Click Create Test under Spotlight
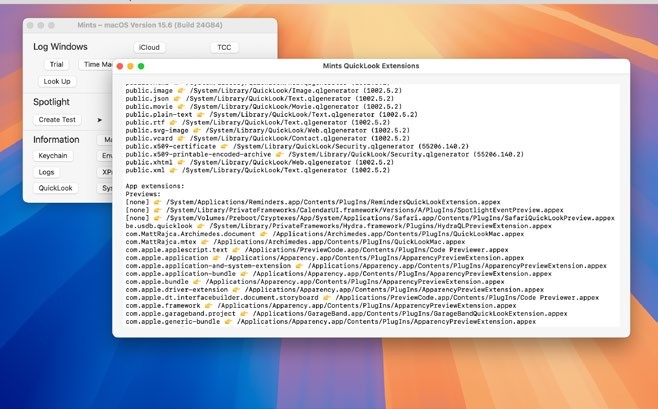Image resolution: width=658 pixels, height=409 pixels. [x=57, y=119]
